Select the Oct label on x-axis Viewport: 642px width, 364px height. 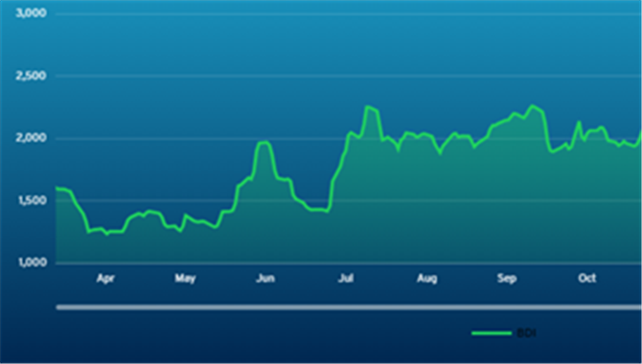click(x=587, y=279)
